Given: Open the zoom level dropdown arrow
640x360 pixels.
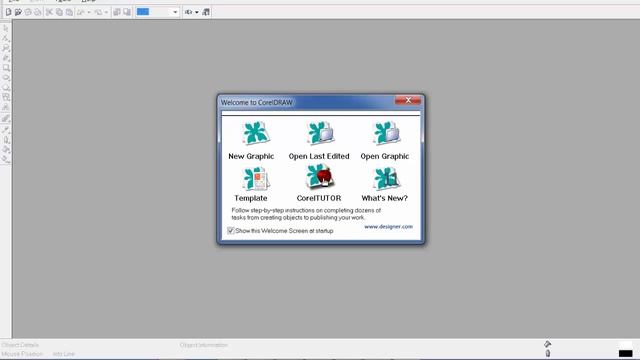Looking at the screenshot, I should [176, 12].
